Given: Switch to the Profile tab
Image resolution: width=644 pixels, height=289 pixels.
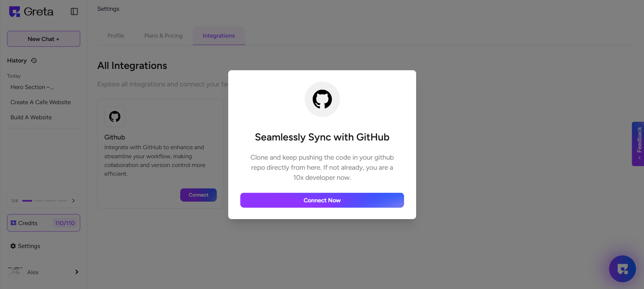Looking at the screenshot, I should point(116,36).
